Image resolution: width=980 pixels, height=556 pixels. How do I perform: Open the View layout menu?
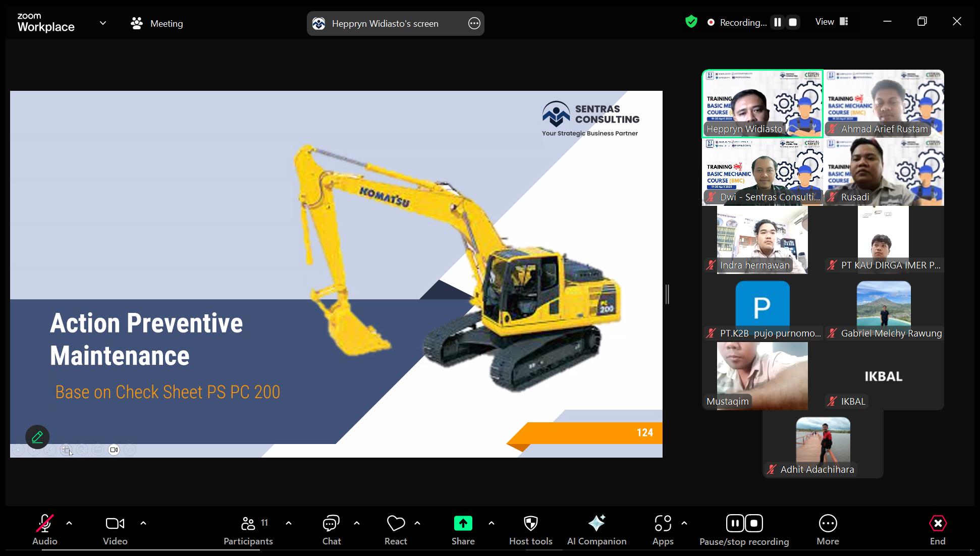click(832, 22)
